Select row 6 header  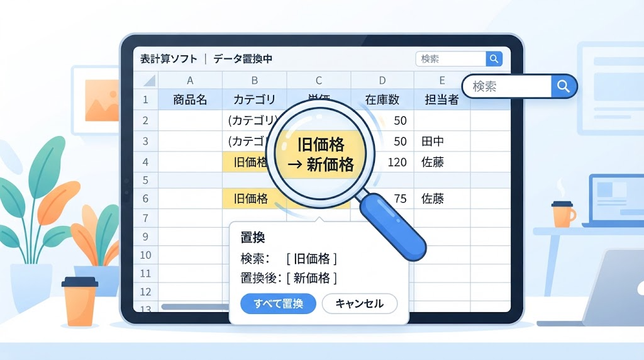145,198
